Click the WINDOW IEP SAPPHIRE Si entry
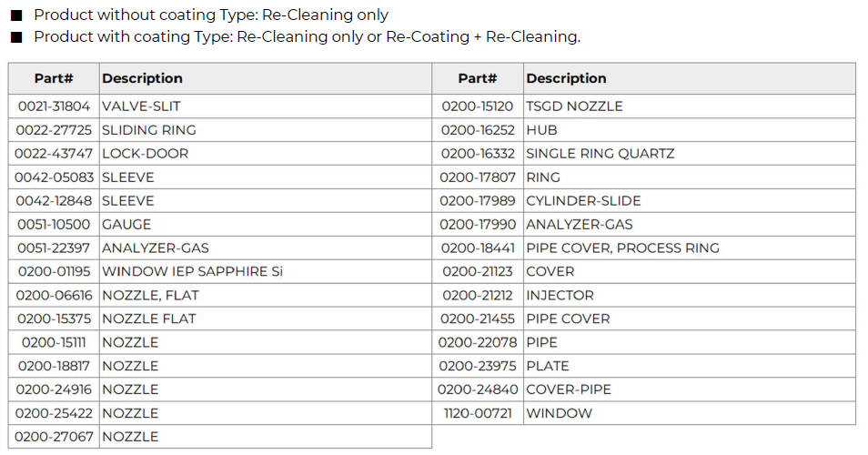 192,272
